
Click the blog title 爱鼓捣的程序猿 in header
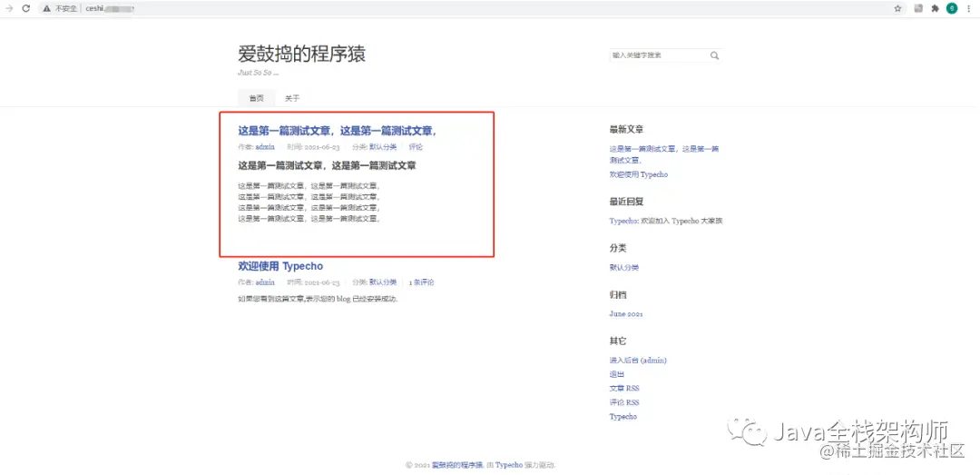click(x=302, y=54)
